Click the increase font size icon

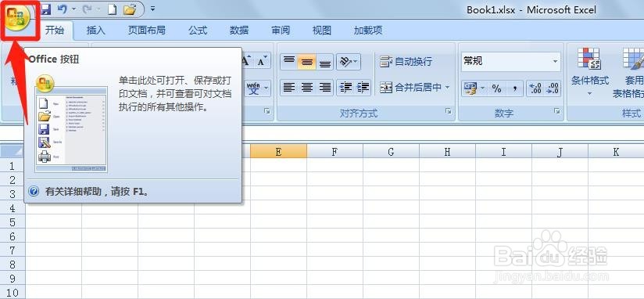pos(246,61)
